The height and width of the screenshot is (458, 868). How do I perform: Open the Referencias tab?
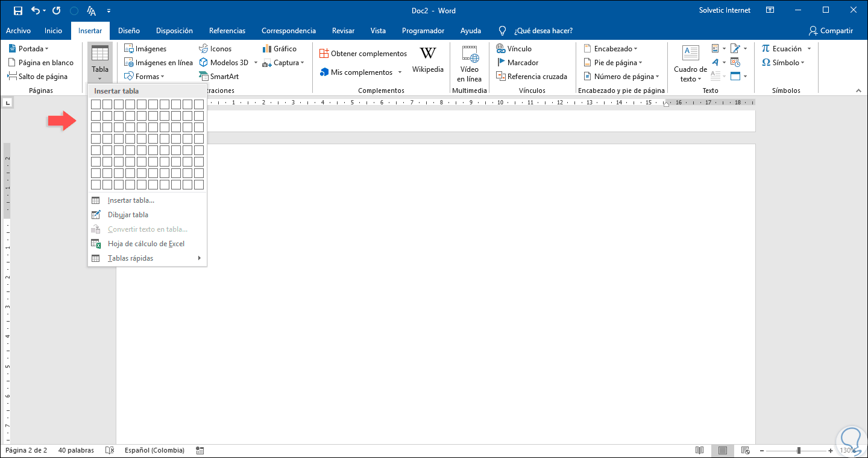(x=227, y=31)
